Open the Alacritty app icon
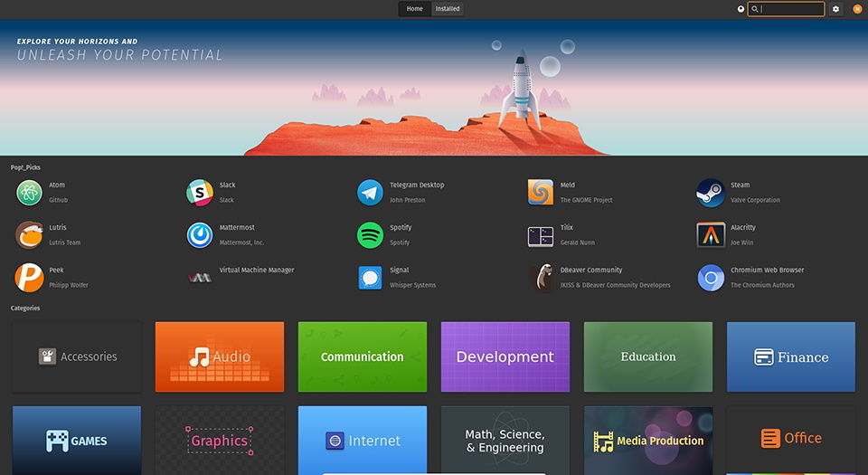Image resolution: width=868 pixels, height=475 pixels. 711,235
